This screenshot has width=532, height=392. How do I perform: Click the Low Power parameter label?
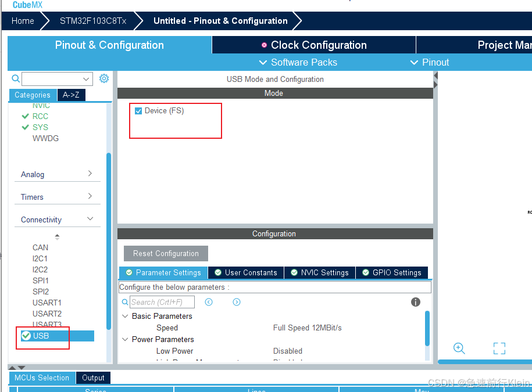(x=175, y=351)
